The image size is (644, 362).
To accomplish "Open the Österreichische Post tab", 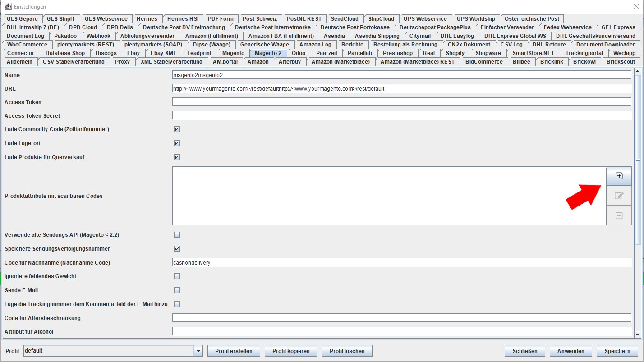I will pyautogui.click(x=532, y=19).
